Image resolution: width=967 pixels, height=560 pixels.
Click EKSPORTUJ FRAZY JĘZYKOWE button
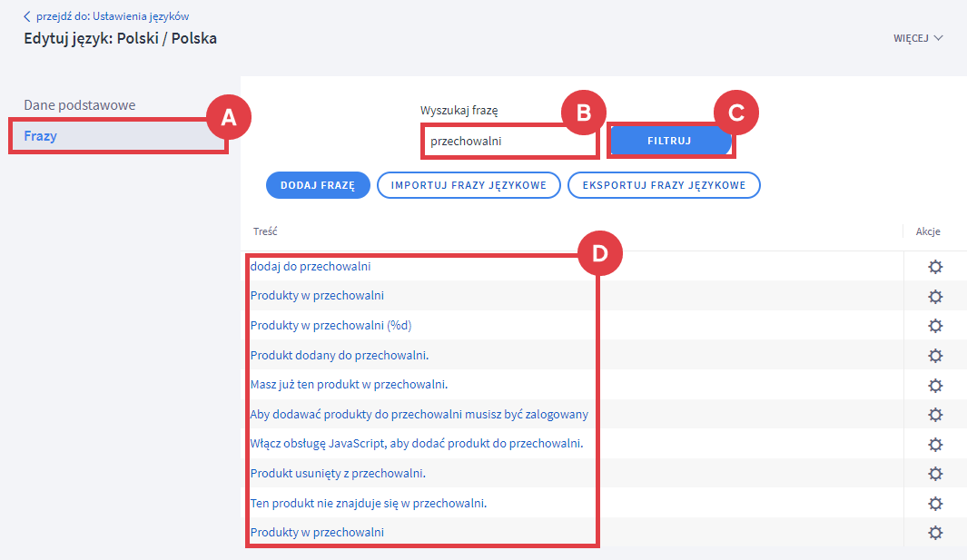[664, 185]
